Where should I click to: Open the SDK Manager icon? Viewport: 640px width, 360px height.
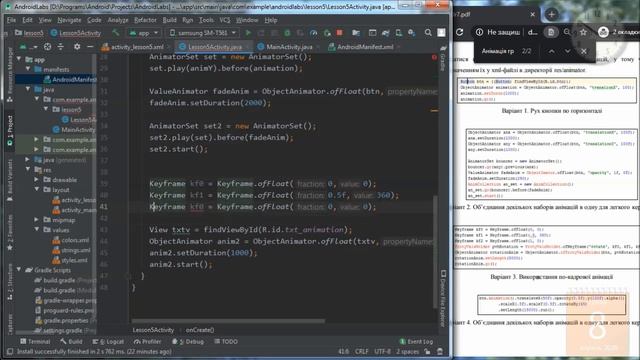coord(411,33)
